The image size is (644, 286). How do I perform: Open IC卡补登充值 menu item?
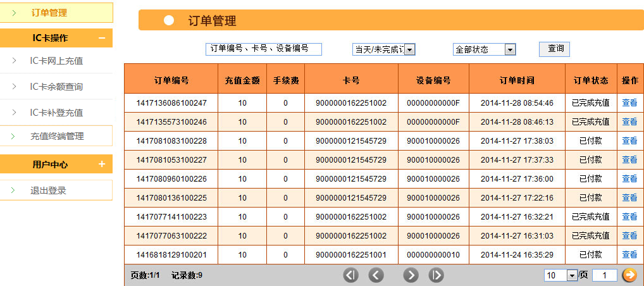click(56, 113)
